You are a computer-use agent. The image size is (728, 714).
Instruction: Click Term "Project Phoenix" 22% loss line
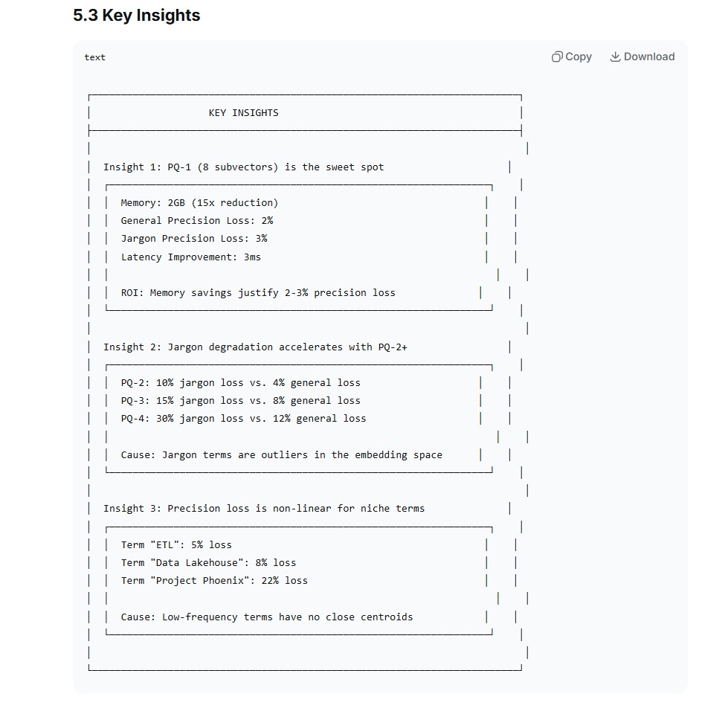[214, 581]
